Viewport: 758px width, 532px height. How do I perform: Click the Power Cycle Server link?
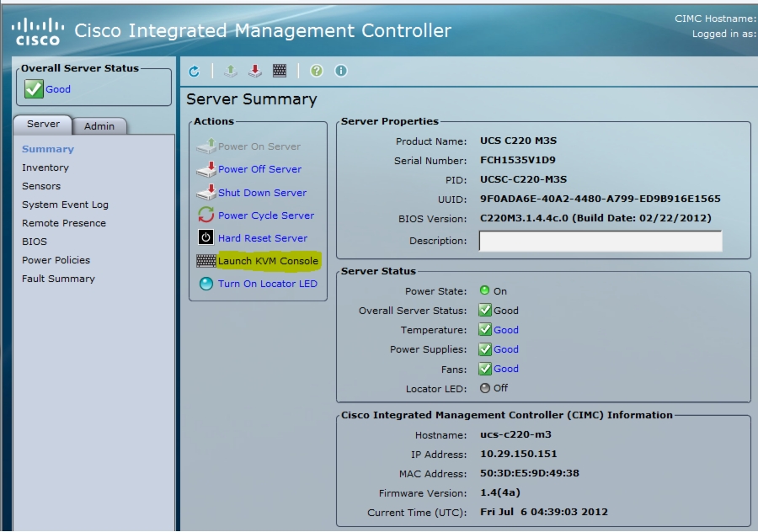click(266, 215)
